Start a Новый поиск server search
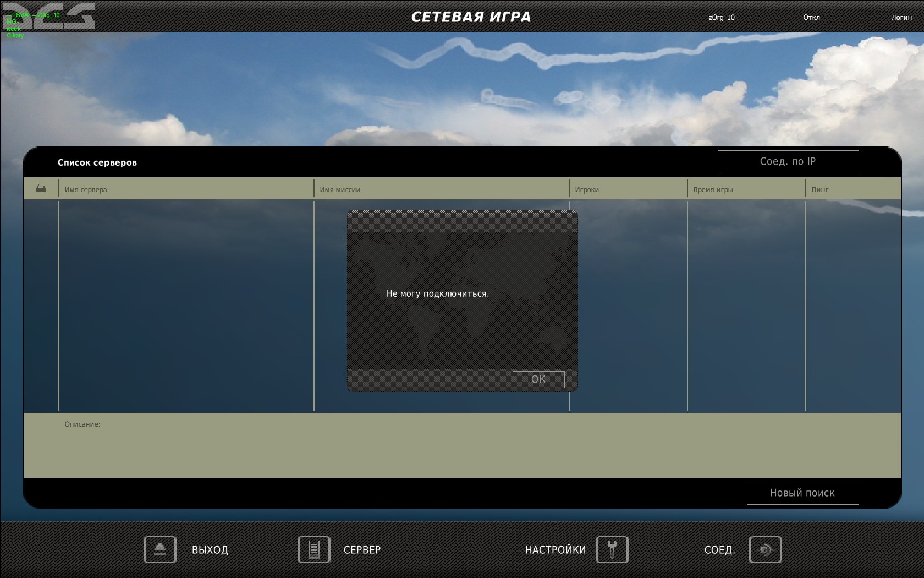The width and height of the screenshot is (924, 578). click(802, 493)
